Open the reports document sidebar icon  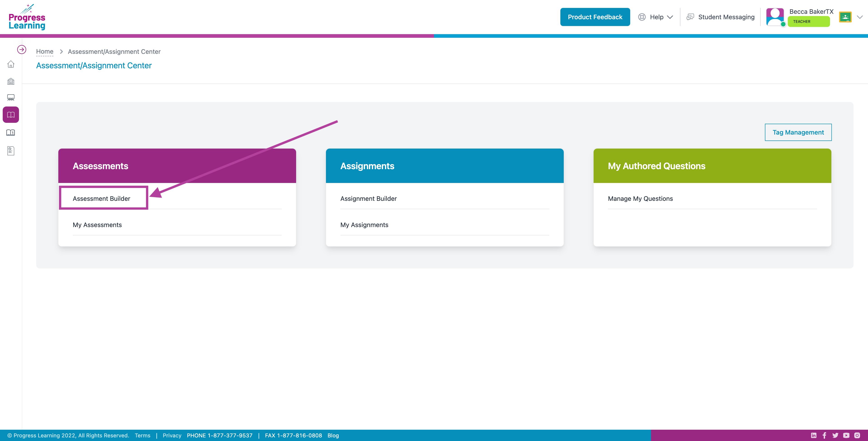(11, 151)
